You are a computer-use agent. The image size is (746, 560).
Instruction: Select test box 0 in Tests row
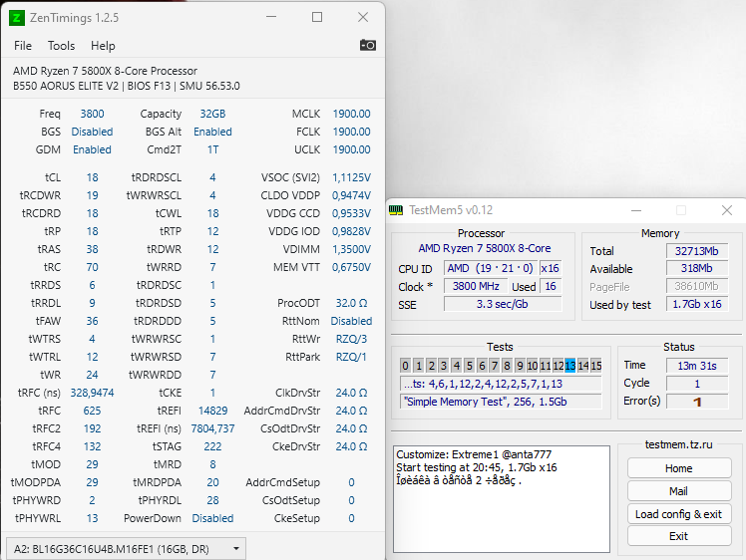(405, 365)
